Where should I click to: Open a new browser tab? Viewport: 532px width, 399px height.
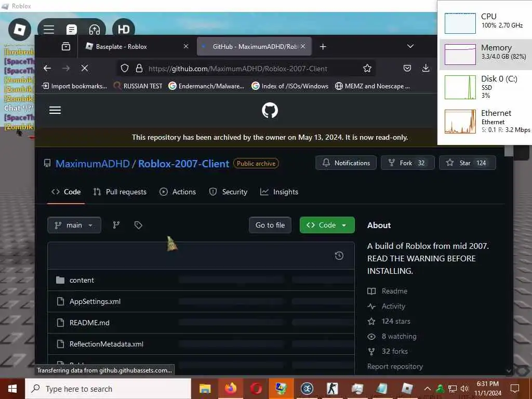coord(323,46)
